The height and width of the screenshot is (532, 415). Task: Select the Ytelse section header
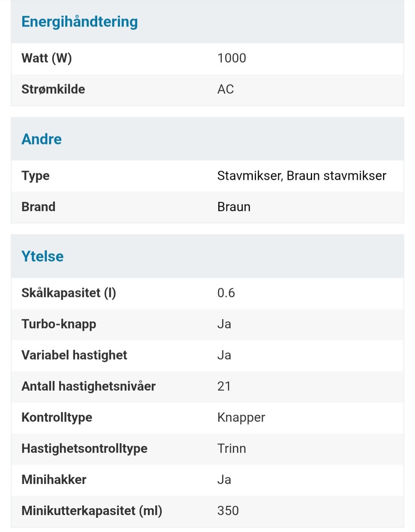(42, 256)
